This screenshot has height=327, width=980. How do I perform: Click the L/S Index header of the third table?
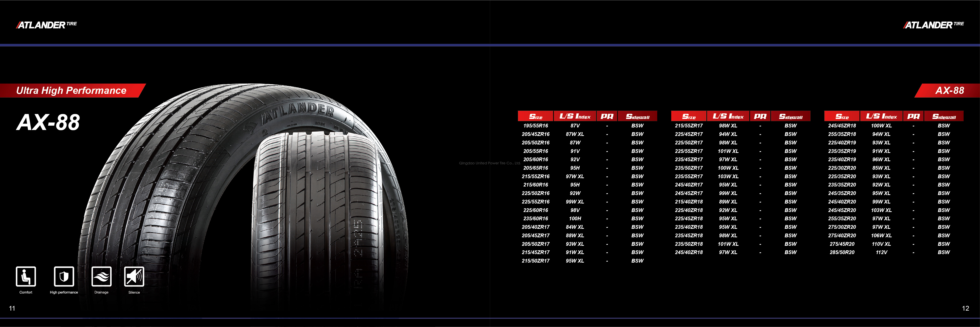coord(881,116)
